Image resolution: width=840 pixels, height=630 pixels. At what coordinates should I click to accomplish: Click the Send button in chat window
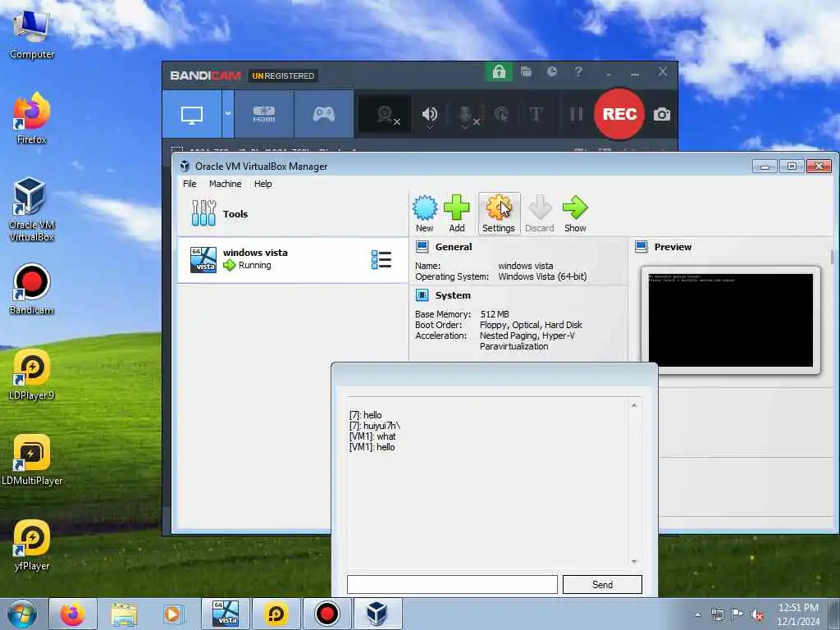pyautogui.click(x=602, y=584)
